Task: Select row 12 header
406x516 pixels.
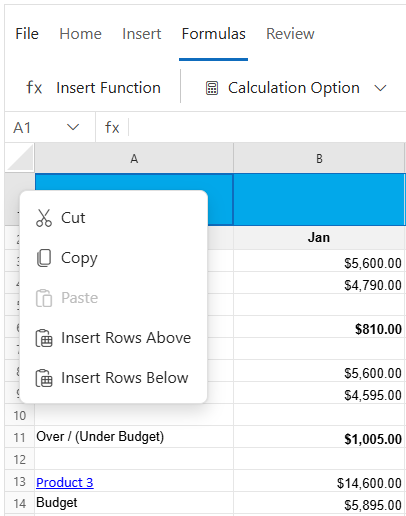Action: point(20,459)
